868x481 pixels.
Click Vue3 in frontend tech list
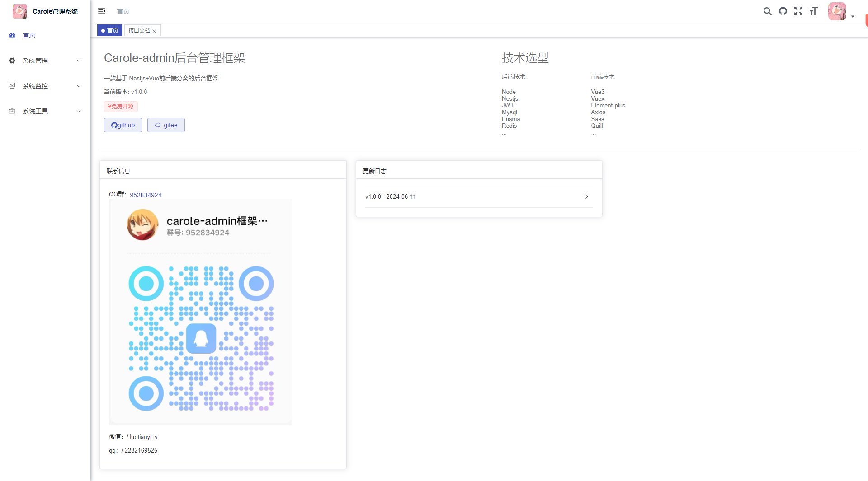(598, 92)
